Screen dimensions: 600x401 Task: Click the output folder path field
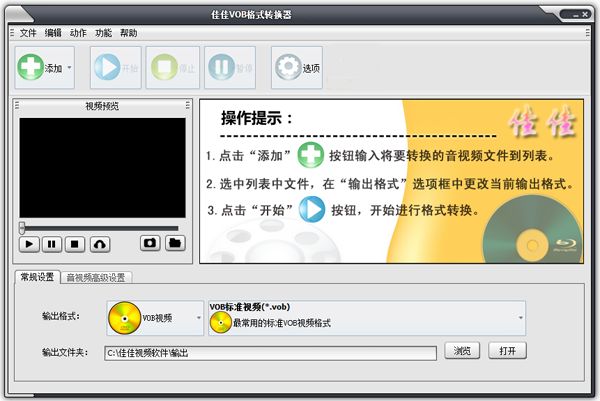tap(270, 353)
